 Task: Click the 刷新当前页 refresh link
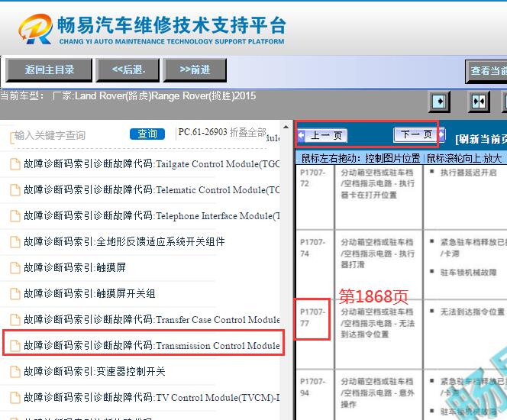(x=481, y=139)
